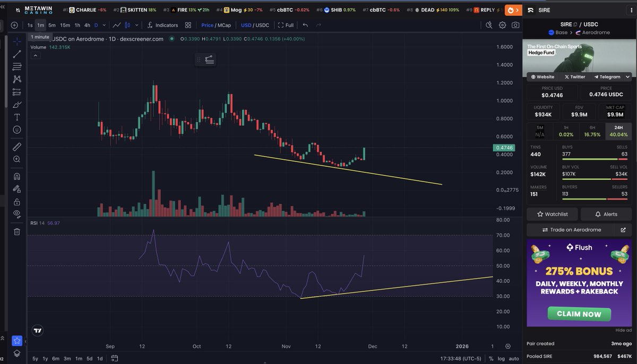Toggle lock all drawing tools
The image size is (637, 364).
[x=17, y=202]
